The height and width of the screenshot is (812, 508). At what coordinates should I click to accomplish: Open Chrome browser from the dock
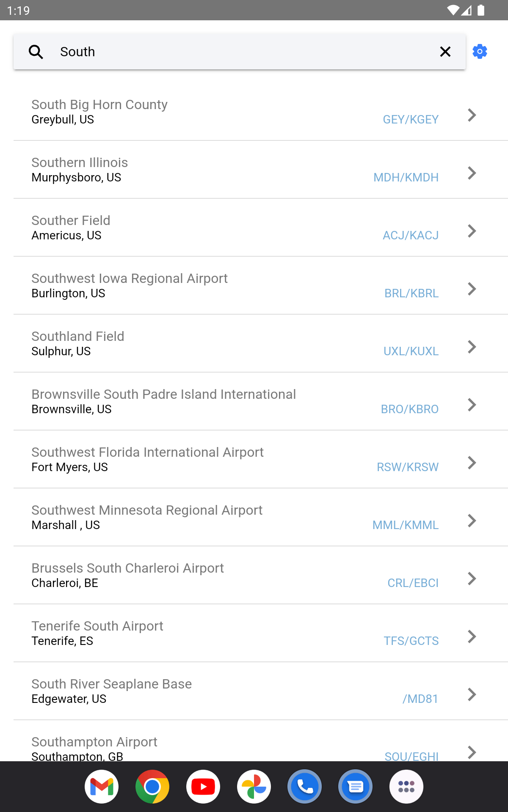click(152, 787)
